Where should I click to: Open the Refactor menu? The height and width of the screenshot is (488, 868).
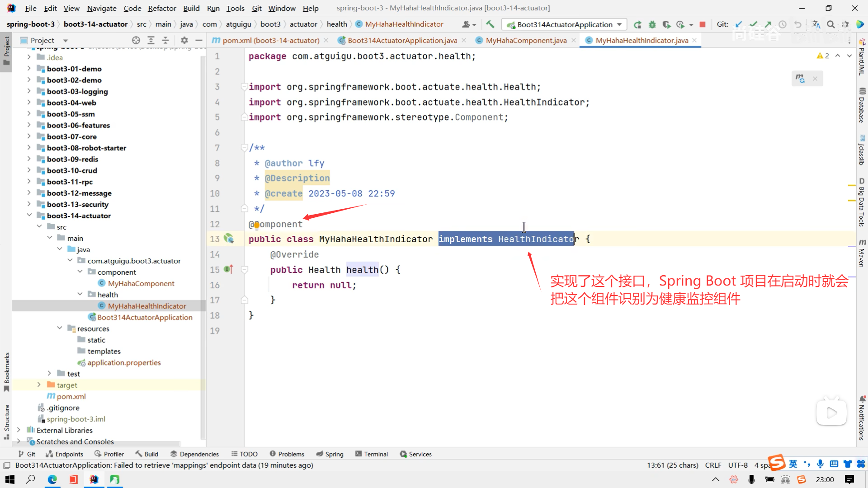coord(162,8)
